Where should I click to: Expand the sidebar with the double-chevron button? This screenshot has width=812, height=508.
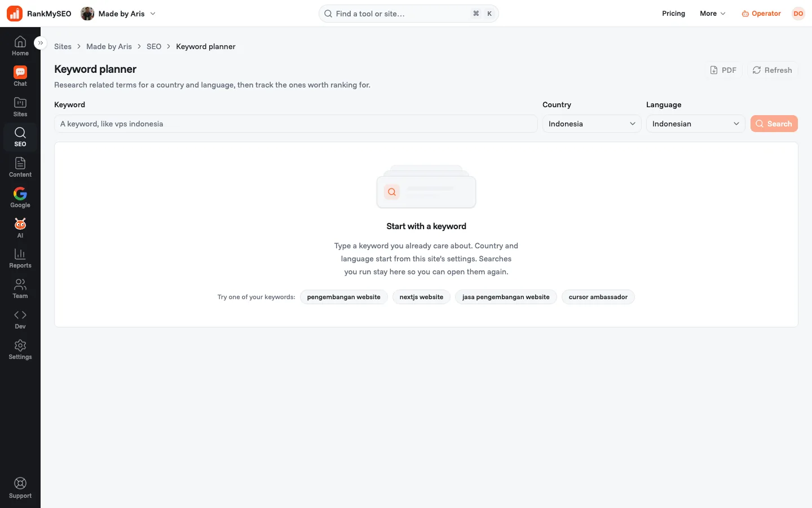click(40, 43)
